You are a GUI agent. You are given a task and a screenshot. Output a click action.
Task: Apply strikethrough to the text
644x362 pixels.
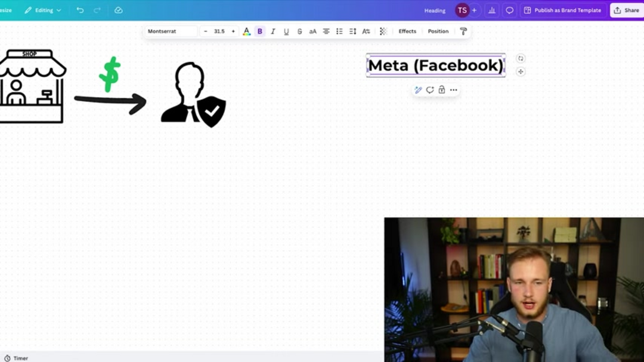299,32
